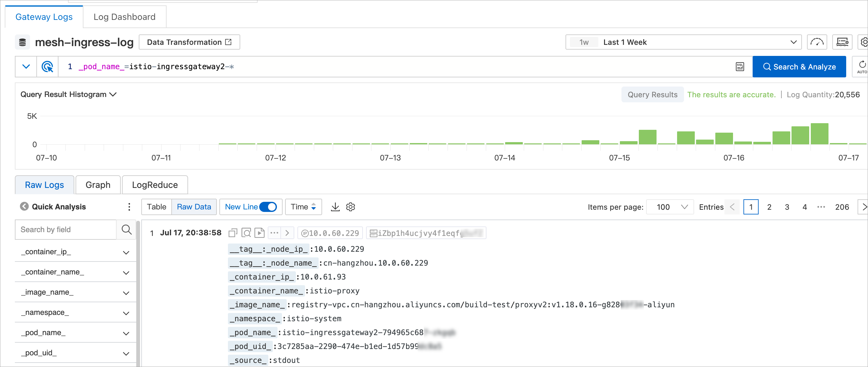Switch log view to Table mode
Image resolution: width=868 pixels, height=367 pixels.
(156, 207)
